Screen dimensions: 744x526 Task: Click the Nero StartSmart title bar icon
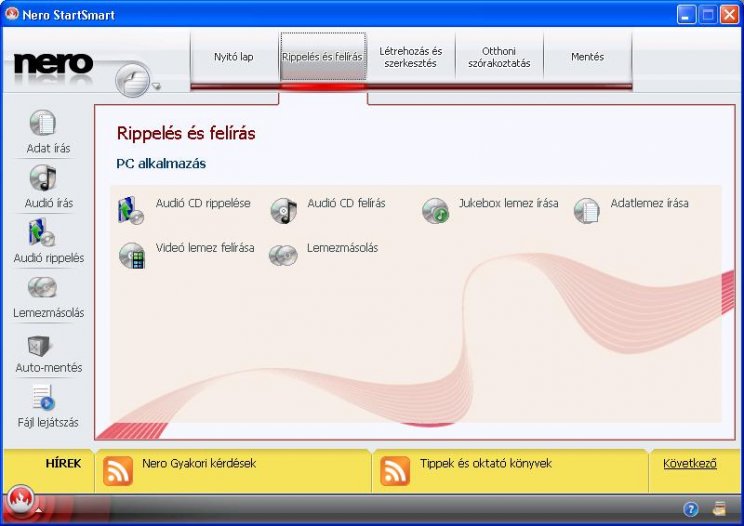coord(12,14)
